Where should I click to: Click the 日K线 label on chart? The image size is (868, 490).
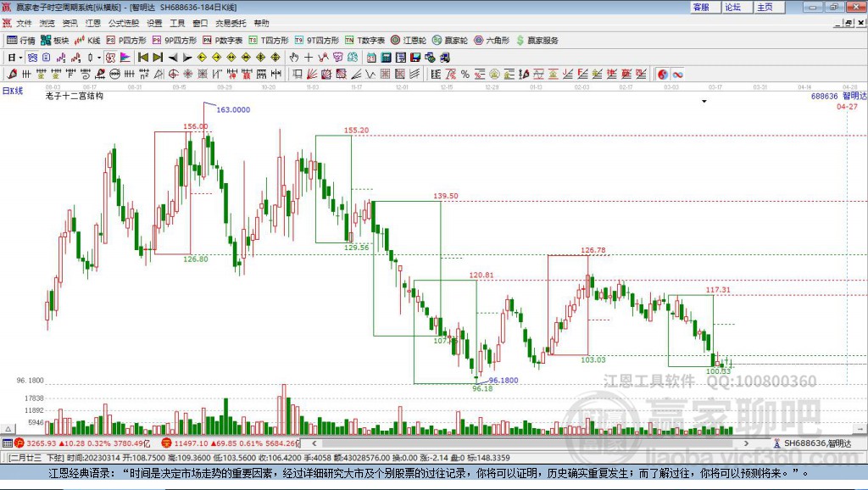13,91
